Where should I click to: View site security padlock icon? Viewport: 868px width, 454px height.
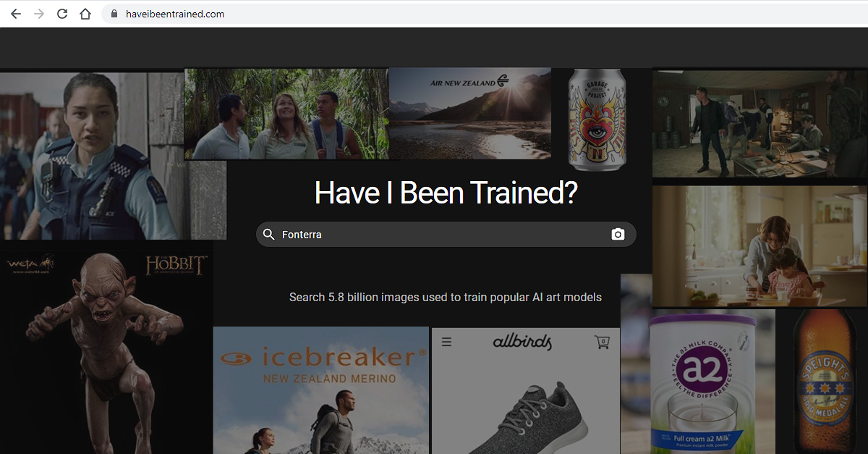point(114,14)
